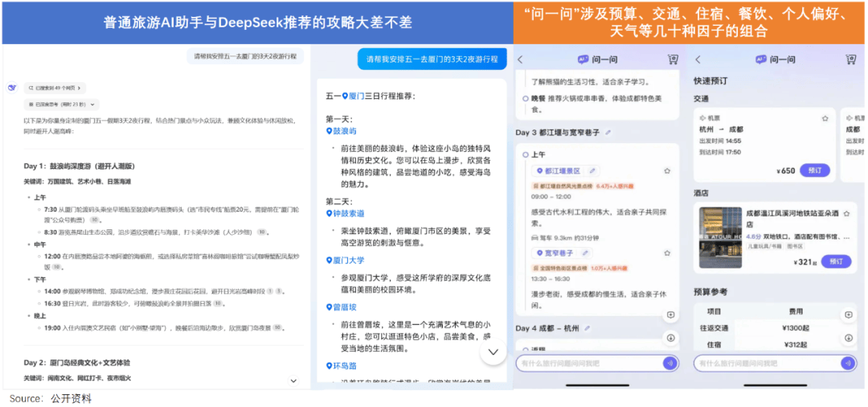The image size is (868, 407).
Task: Tap voice input button in itinerary screen
Action: [670, 364]
